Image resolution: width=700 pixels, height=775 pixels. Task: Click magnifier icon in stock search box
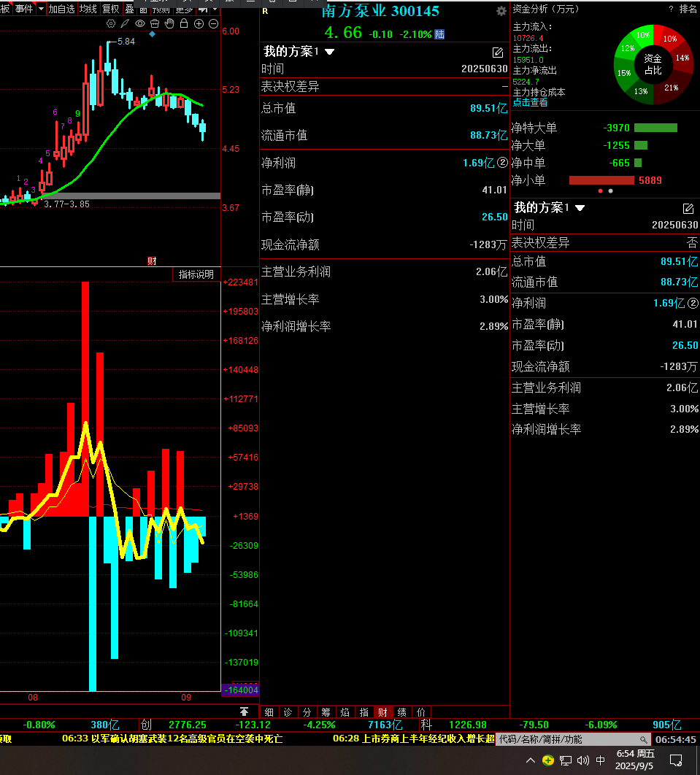point(643,739)
